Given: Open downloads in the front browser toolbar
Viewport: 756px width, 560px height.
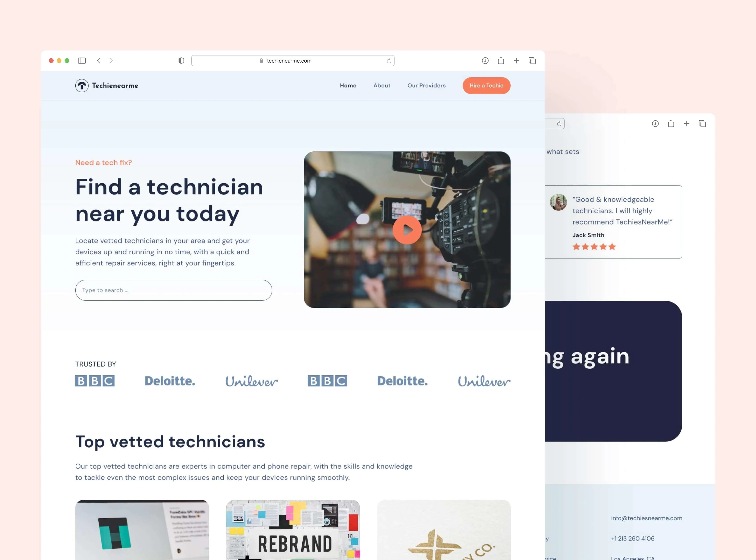Looking at the screenshot, I should click(485, 61).
